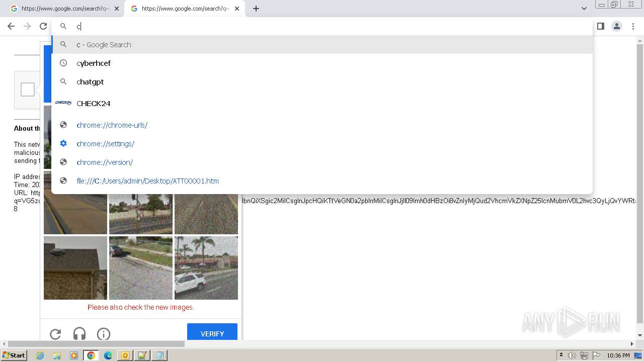Open the ATT00001.htm file suggestion
The height and width of the screenshot is (362, 644).
322,180
